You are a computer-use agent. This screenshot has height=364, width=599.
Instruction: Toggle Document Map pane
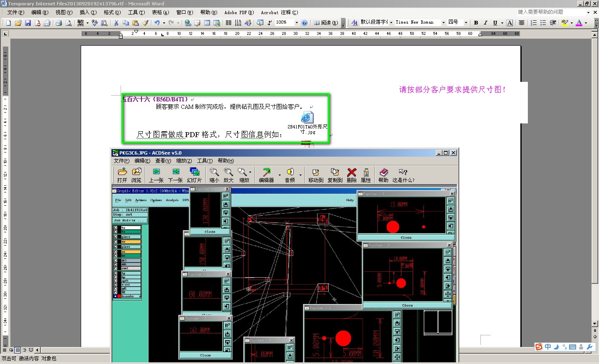pos(260,23)
